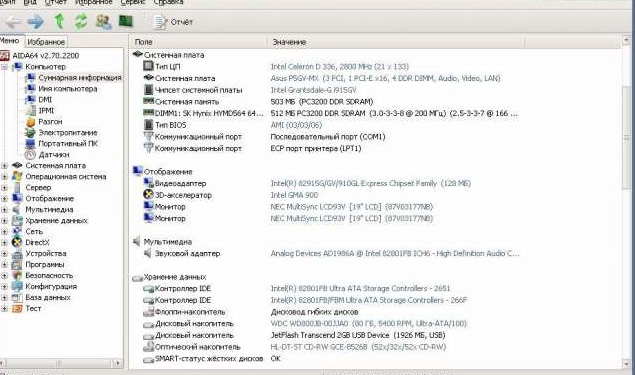Open the Сервис menu
The height and width of the screenshot is (375, 635).
(133, 2)
